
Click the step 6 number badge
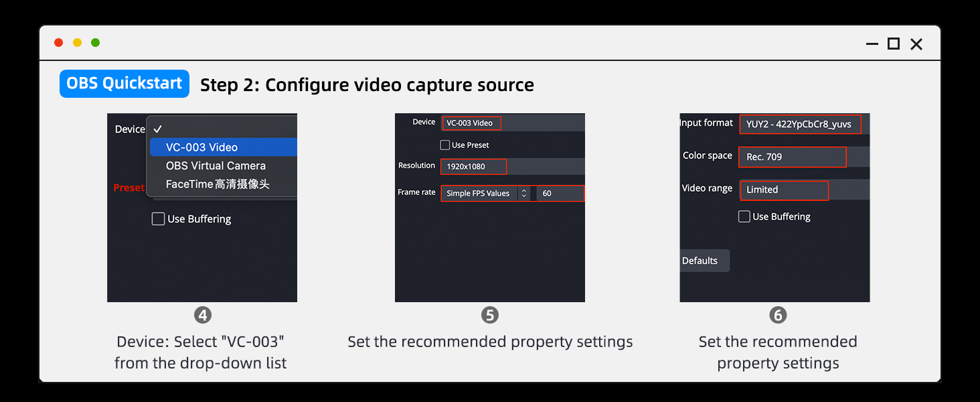pyautogui.click(x=777, y=315)
